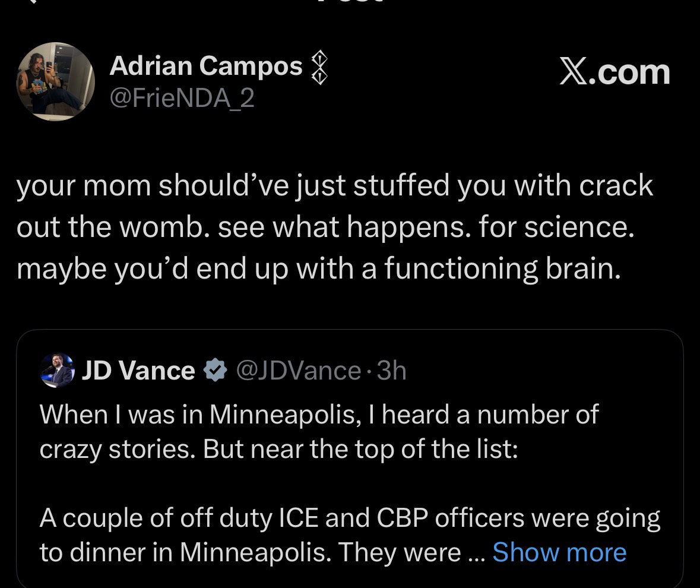Click the 3h timestamp on the quoted post
Image resolution: width=700 pixels, height=588 pixels.
(392, 371)
